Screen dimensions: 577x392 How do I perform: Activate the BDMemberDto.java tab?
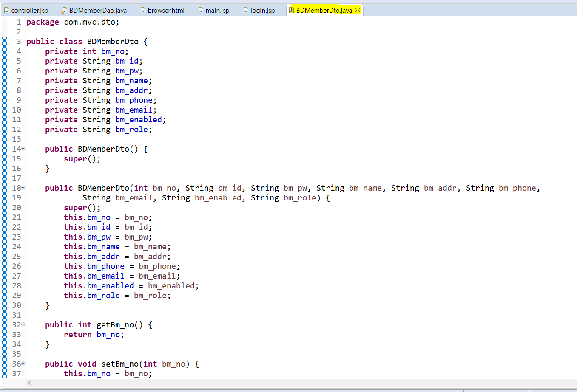point(324,10)
